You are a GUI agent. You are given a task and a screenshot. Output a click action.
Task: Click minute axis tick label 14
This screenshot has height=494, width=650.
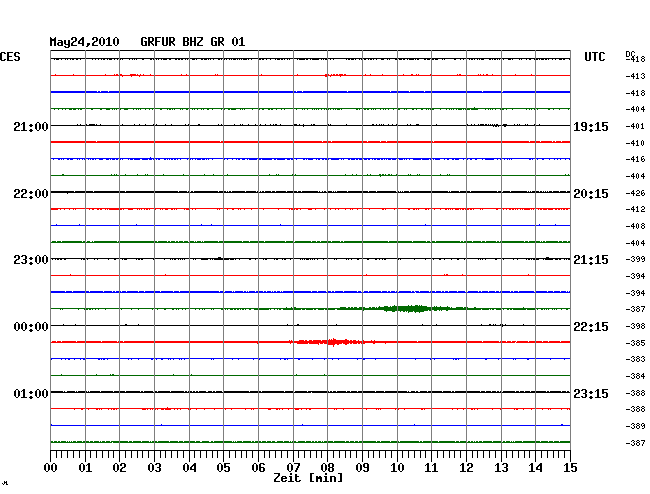pos(535,468)
